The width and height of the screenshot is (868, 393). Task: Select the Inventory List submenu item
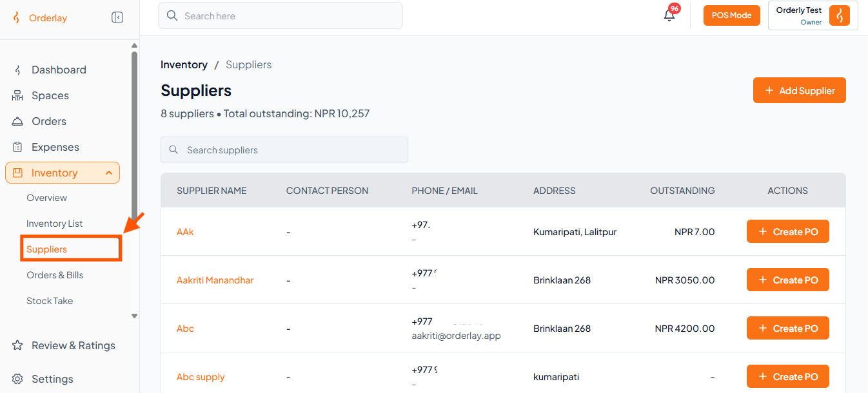click(x=55, y=224)
